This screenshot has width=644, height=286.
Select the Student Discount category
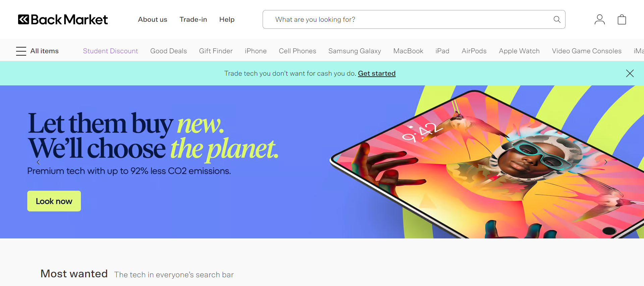tap(110, 51)
